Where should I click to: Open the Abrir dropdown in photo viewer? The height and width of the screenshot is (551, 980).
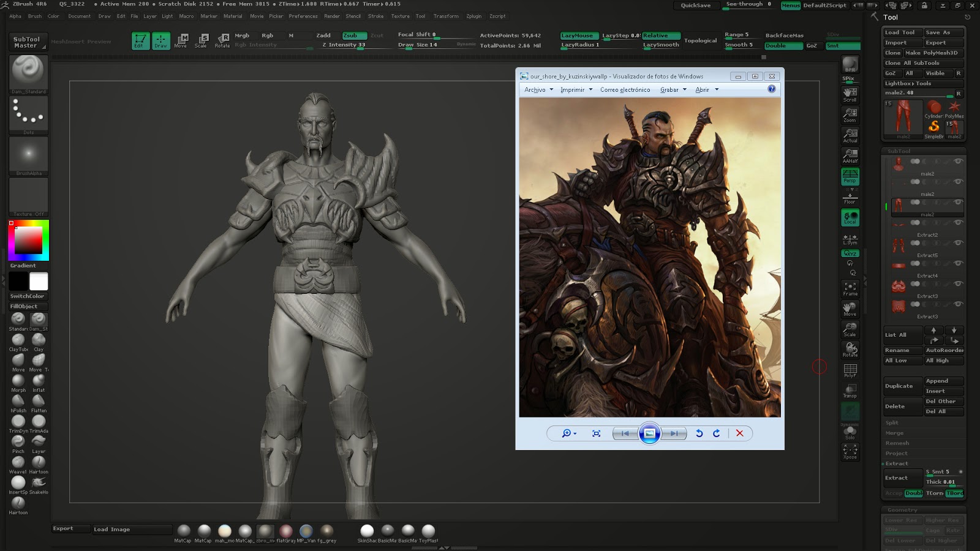[x=707, y=89]
